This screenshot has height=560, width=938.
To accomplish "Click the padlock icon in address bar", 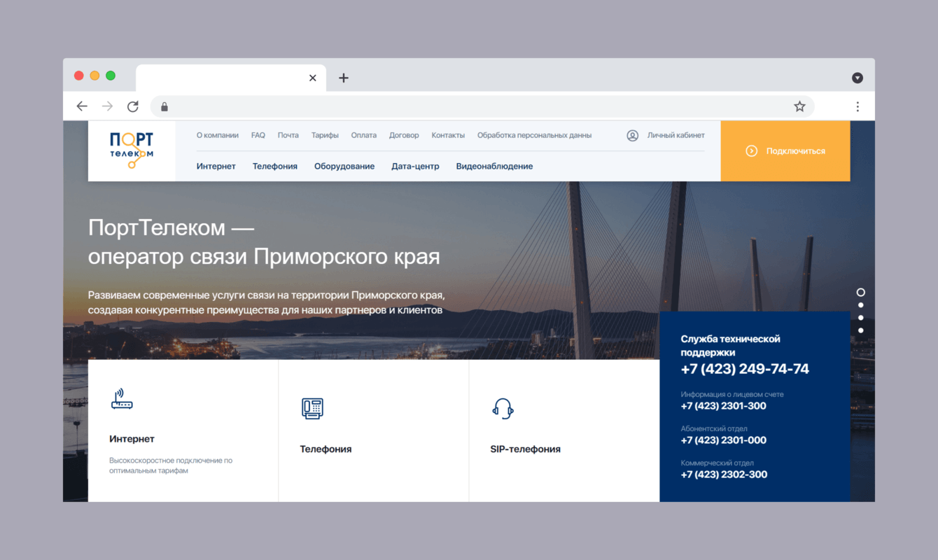I will pyautogui.click(x=164, y=106).
